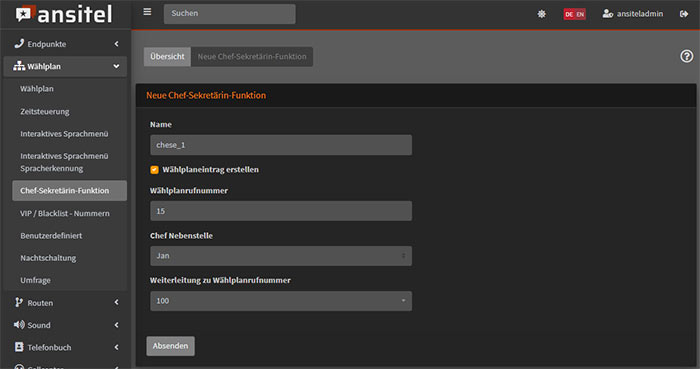This screenshot has width=700, height=369.
Task: Expand the Routen menu chevron
Action: pyautogui.click(x=117, y=303)
